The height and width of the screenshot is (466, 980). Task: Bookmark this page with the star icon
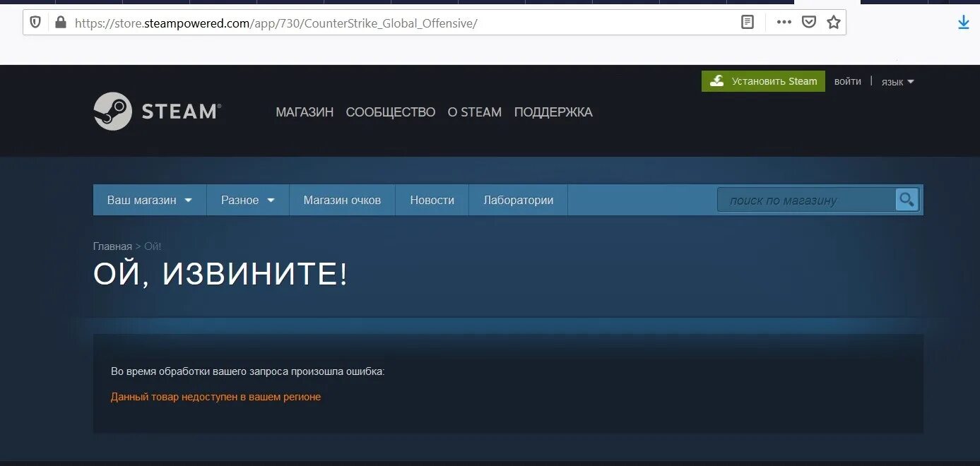[834, 23]
